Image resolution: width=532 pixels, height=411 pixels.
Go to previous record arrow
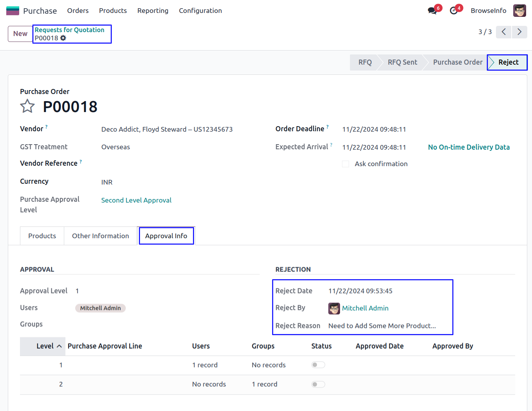pos(504,32)
